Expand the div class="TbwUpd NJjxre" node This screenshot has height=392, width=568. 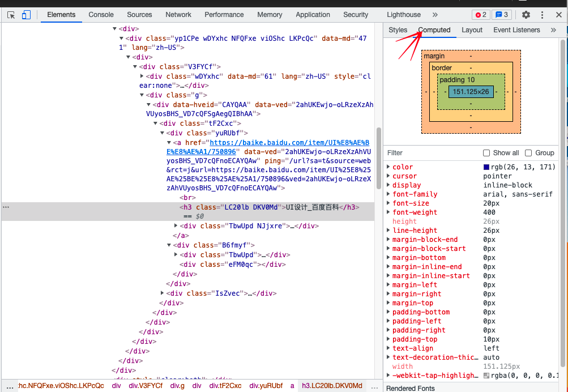[176, 225]
